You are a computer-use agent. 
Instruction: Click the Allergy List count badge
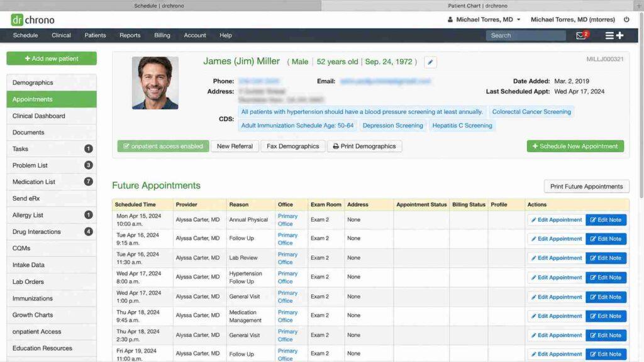tap(88, 215)
